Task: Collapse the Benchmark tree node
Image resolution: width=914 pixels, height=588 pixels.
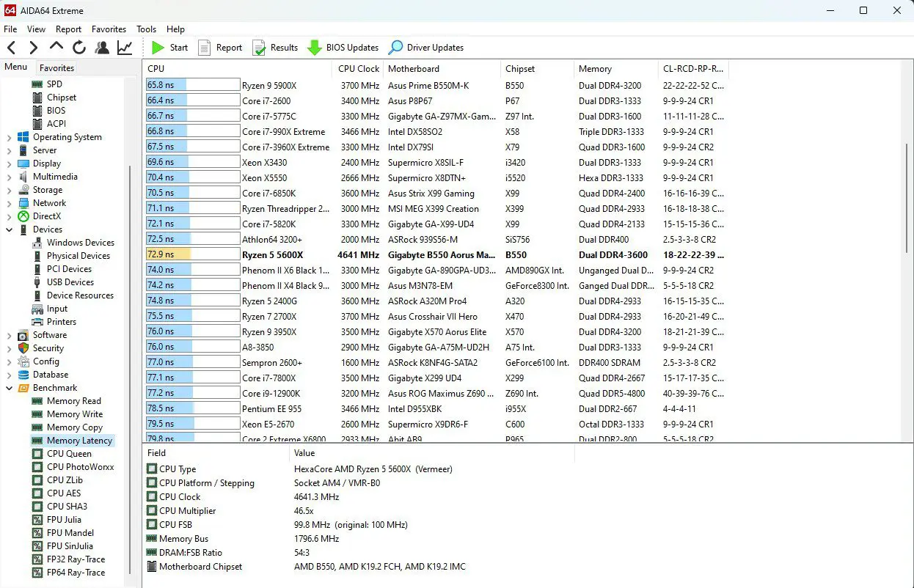Action: (x=9, y=388)
